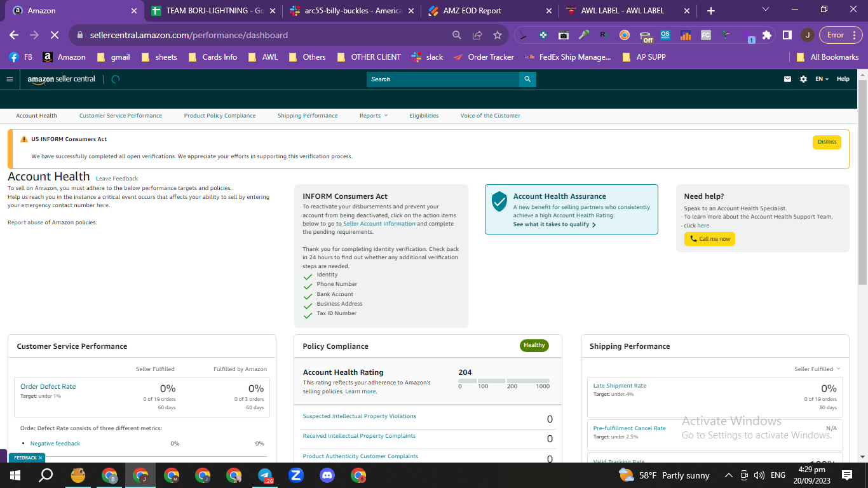Click See what it takes to qualify
This screenshot has height=488, width=868.
click(555, 224)
